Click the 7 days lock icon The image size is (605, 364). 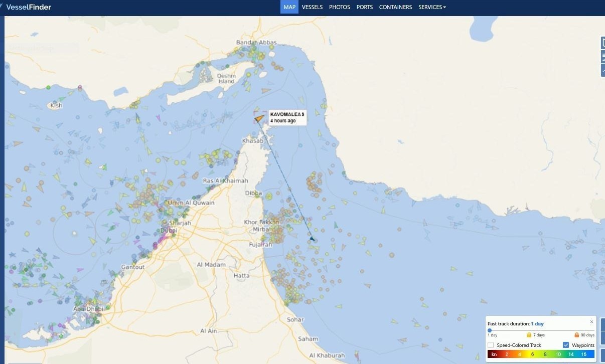(529, 334)
